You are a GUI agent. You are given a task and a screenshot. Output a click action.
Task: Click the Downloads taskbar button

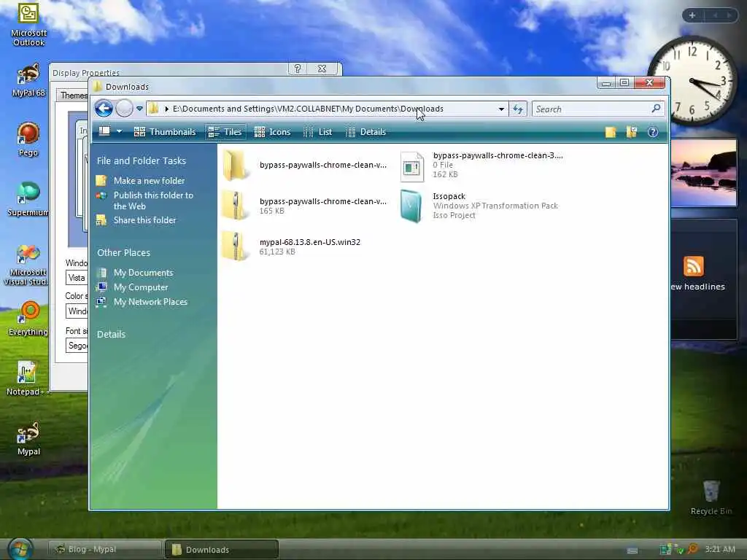(221, 550)
